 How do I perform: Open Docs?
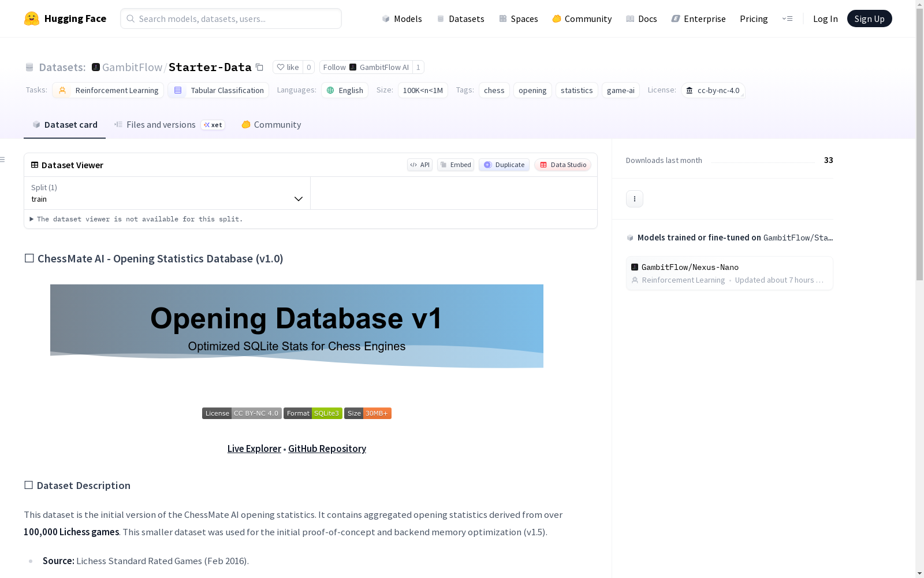(x=641, y=18)
